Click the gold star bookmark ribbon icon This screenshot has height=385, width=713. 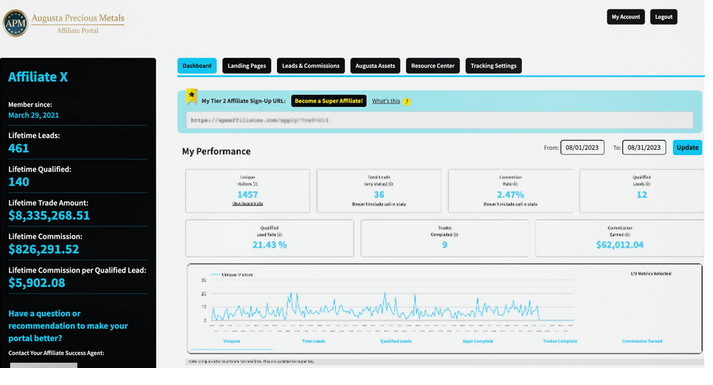[192, 96]
